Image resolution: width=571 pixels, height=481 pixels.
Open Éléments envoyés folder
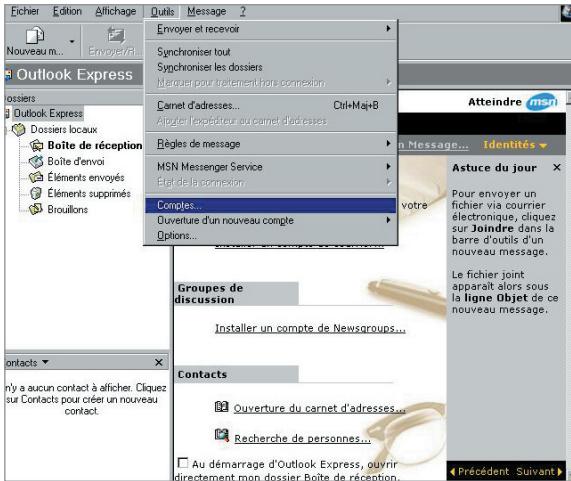(86, 178)
